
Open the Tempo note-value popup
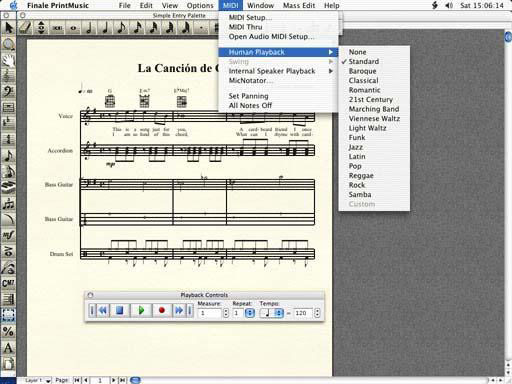(x=272, y=313)
